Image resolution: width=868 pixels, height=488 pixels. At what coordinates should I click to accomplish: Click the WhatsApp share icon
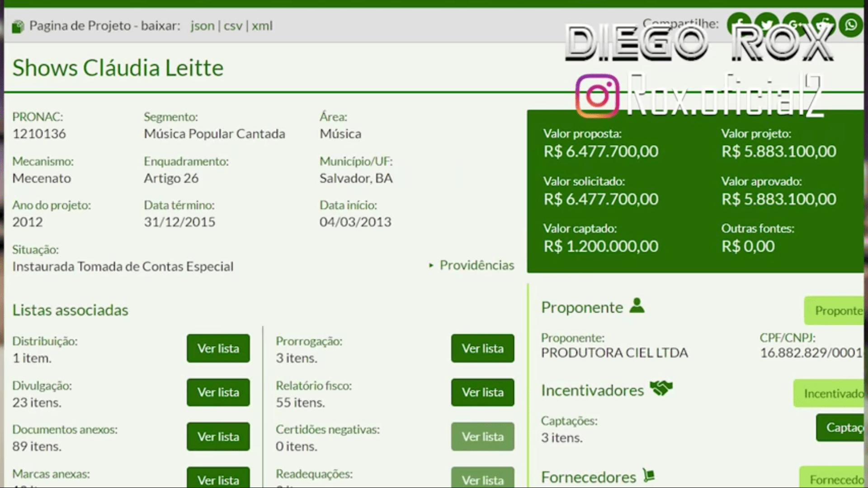click(x=851, y=25)
